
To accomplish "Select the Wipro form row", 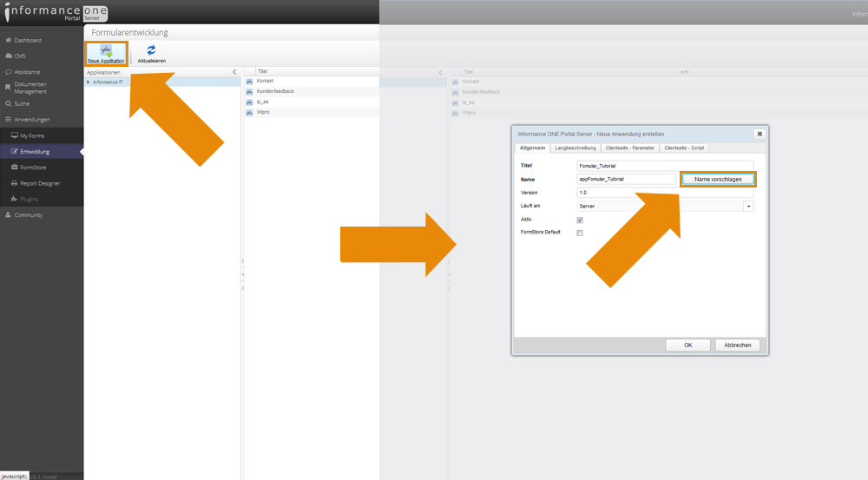I will [312, 112].
